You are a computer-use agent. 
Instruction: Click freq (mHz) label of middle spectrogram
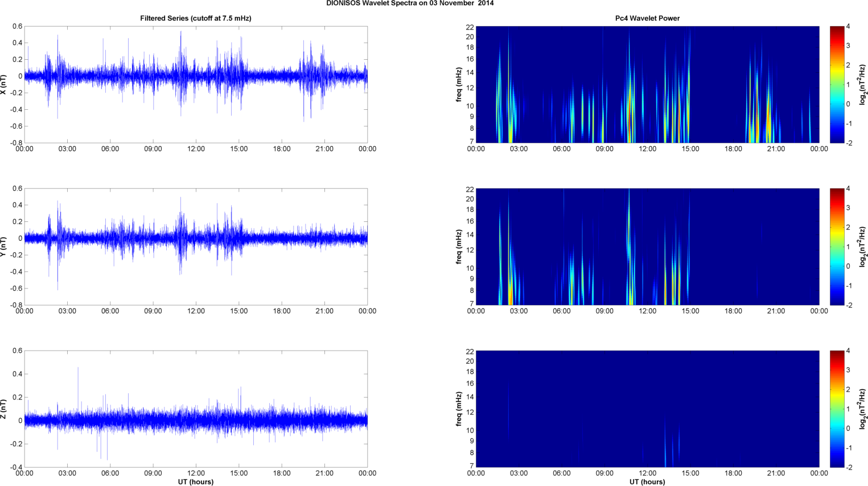click(x=459, y=247)
